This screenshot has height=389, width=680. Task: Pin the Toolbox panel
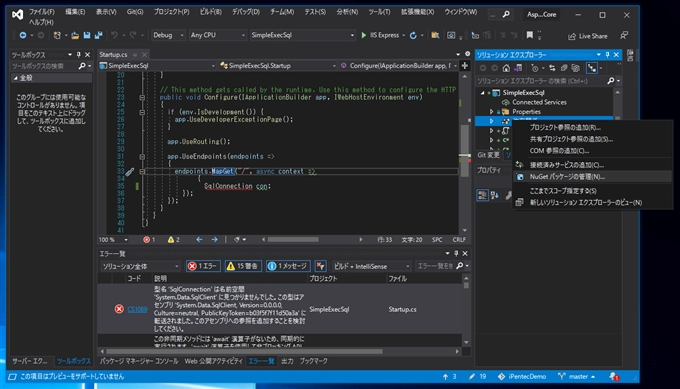point(78,55)
